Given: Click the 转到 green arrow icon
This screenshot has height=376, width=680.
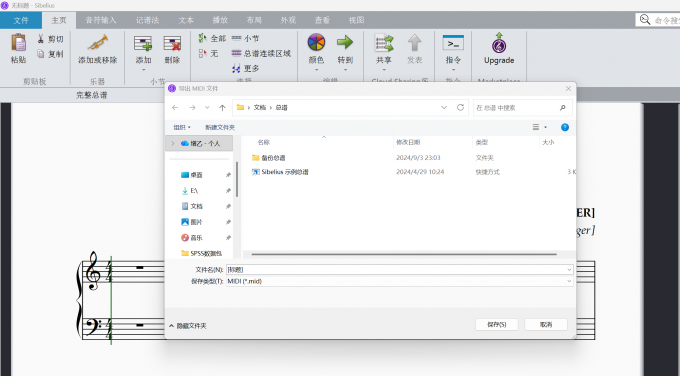Looking at the screenshot, I should (345, 42).
